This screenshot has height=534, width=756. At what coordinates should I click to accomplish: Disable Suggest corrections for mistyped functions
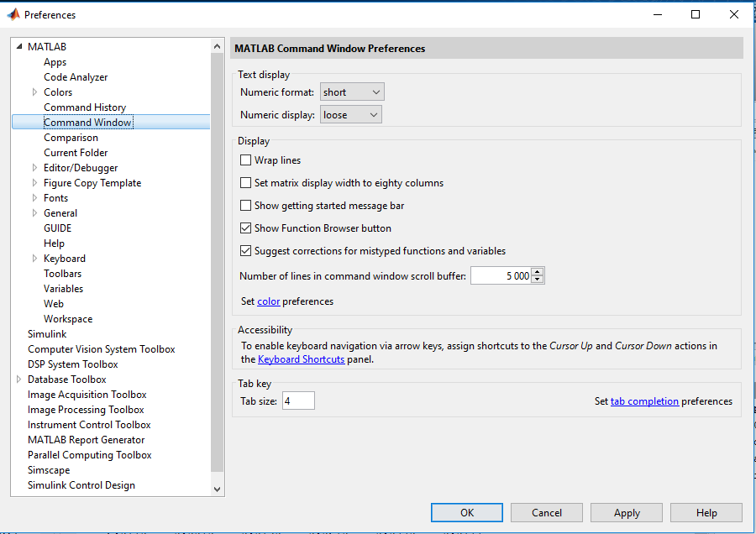point(246,250)
